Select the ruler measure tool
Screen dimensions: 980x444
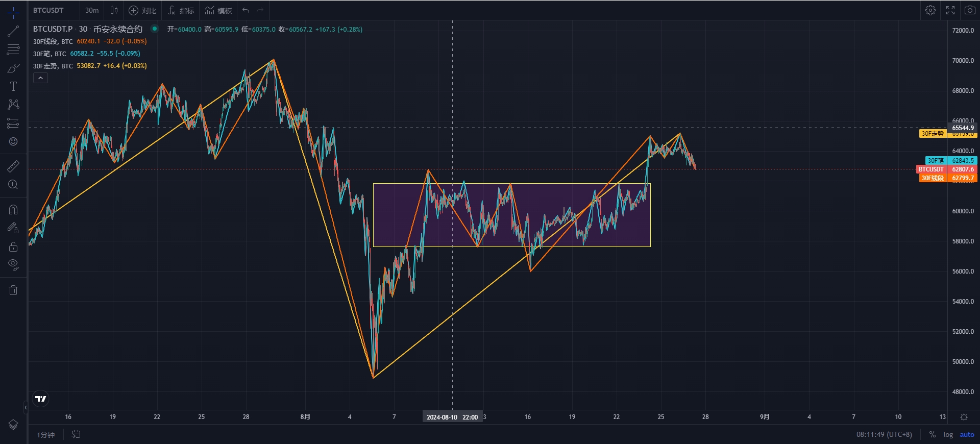click(x=13, y=166)
